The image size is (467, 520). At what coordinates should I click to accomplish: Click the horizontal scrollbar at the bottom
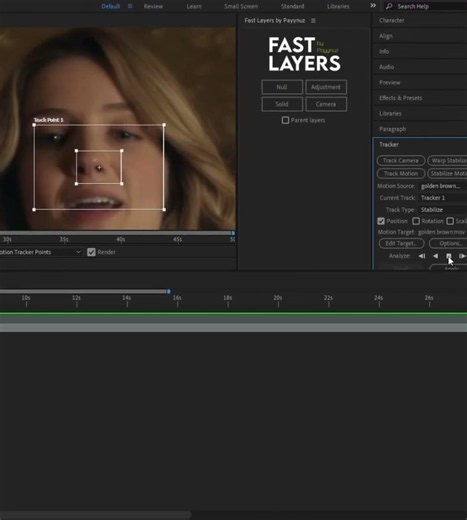[96, 515]
